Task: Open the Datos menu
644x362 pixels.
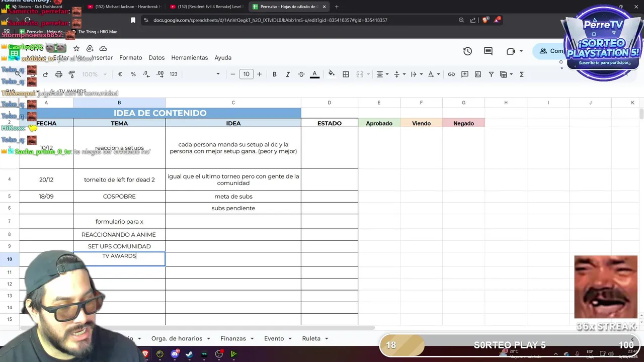Action: coord(156,58)
